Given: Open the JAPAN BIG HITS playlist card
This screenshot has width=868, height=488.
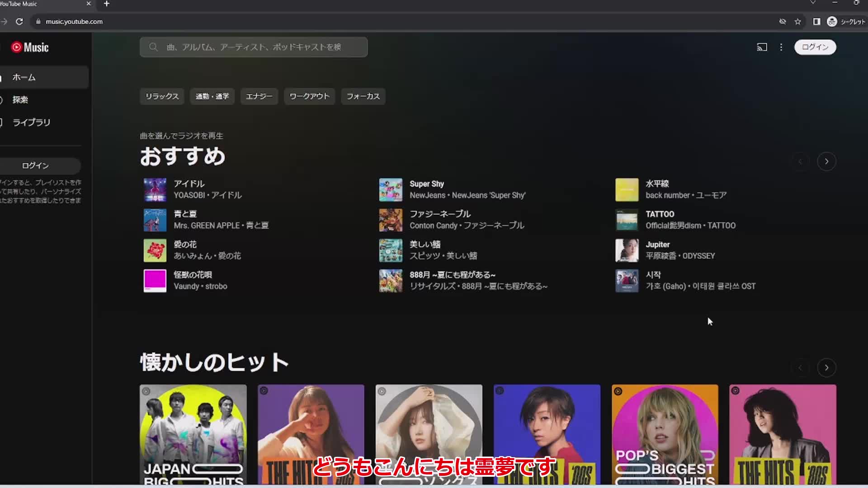Looking at the screenshot, I should click(193, 435).
